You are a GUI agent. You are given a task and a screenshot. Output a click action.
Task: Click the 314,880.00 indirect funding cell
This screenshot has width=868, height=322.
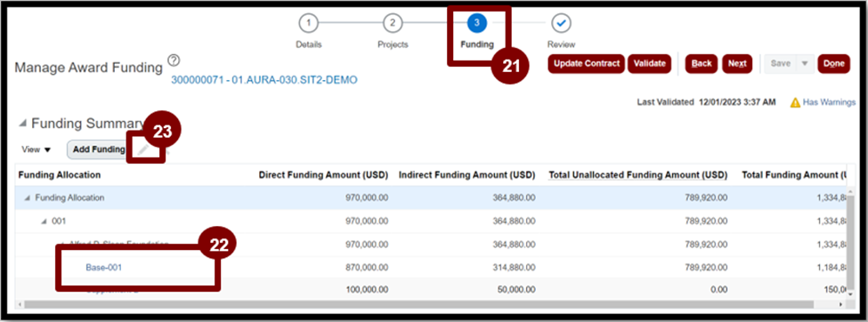tap(514, 267)
